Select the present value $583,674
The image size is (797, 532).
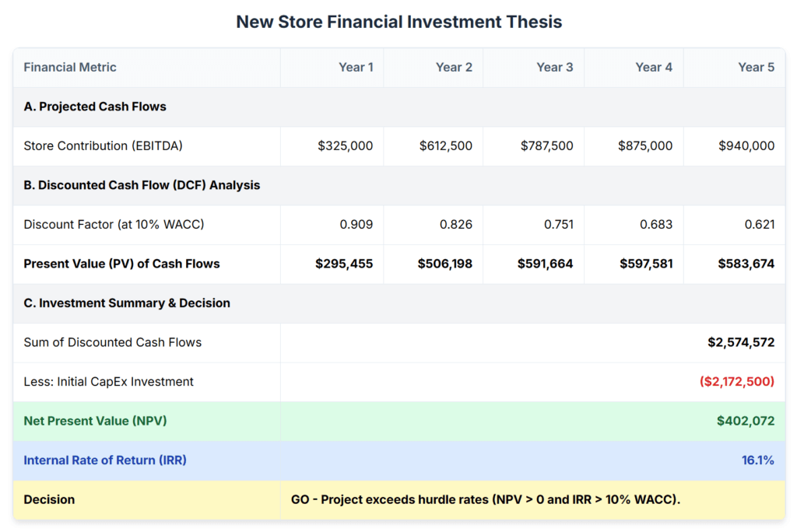click(746, 264)
